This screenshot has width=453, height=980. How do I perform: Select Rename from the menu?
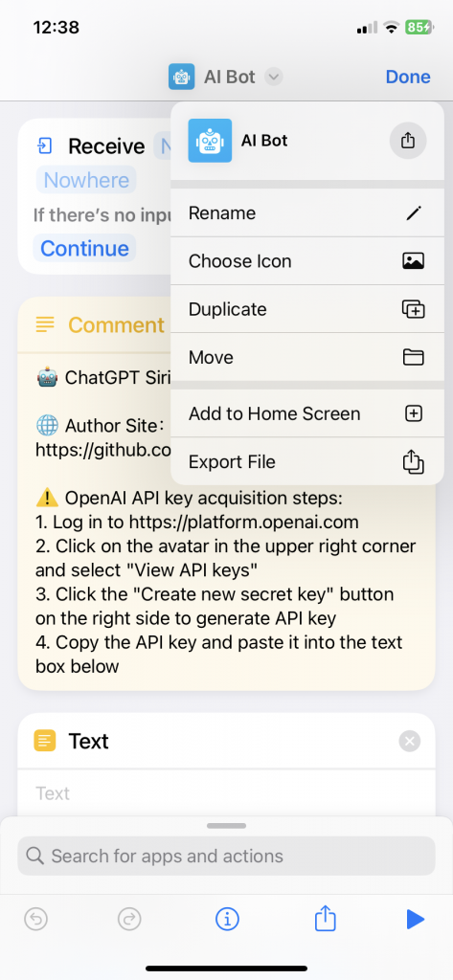pos(307,213)
